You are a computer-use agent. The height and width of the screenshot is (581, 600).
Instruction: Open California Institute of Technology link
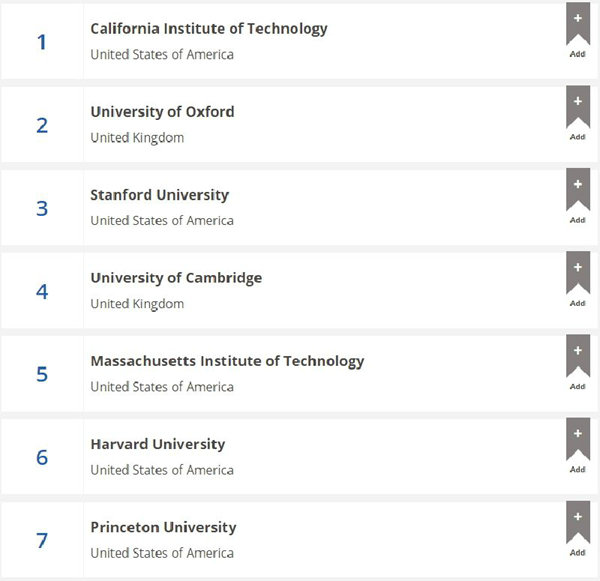coord(209,28)
